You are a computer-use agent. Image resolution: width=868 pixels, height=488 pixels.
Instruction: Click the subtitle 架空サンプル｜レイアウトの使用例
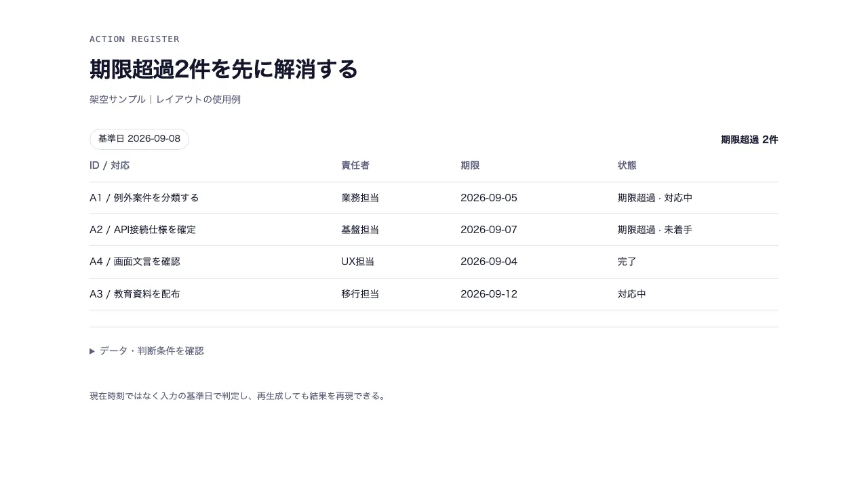click(165, 99)
